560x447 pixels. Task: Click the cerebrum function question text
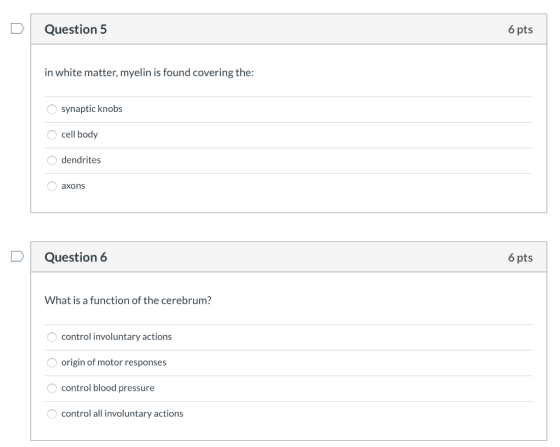(128, 300)
